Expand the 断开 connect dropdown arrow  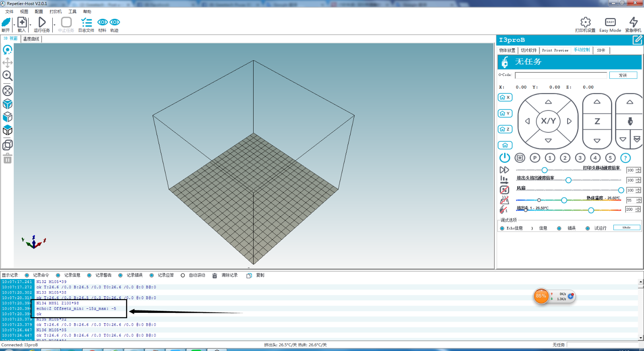pos(14,25)
